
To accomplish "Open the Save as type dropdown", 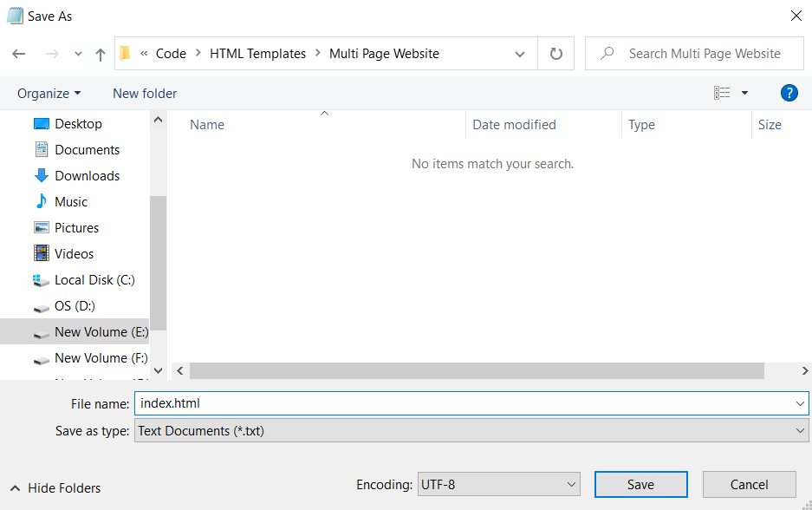I will pyautogui.click(x=471, y=431).
